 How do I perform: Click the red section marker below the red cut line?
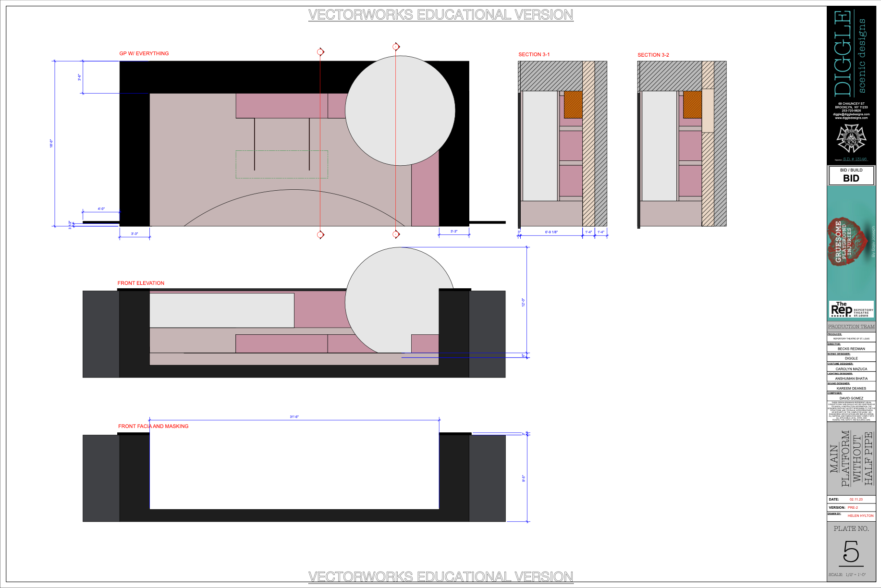(320, 234)
